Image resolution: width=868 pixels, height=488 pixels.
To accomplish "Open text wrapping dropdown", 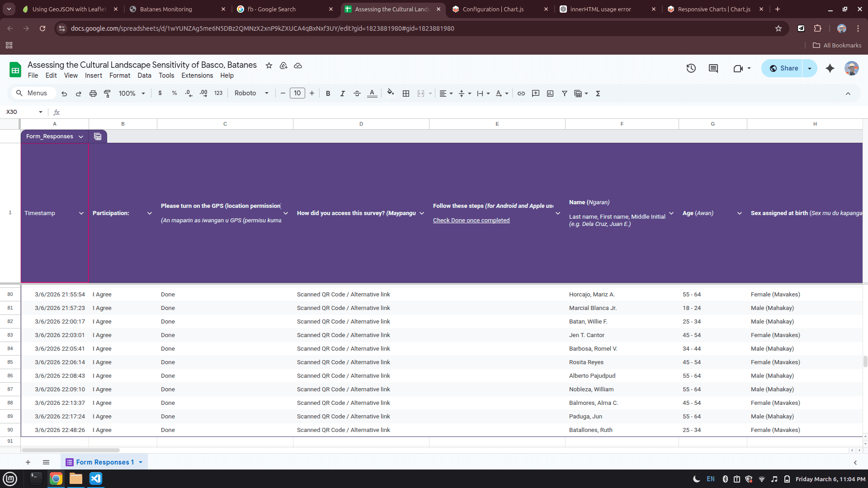I will 483,94.
